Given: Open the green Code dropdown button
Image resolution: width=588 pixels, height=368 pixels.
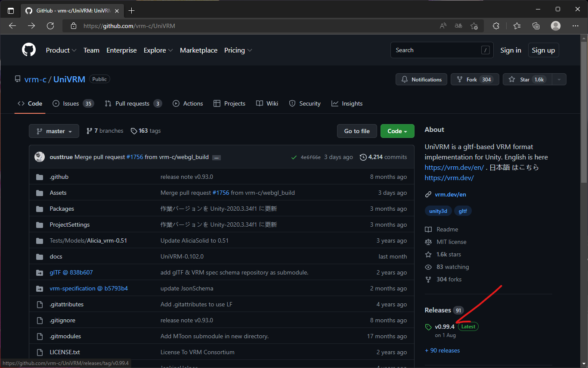Looking at the screenshot, I should tap(397, 131).
